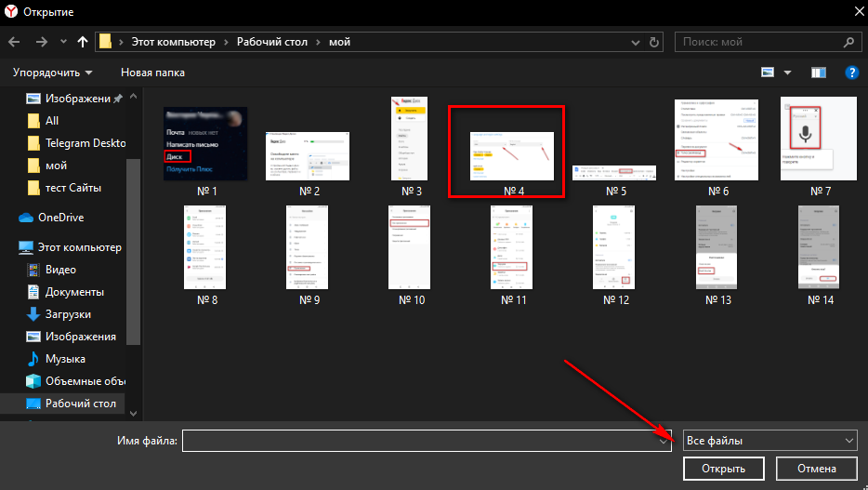Click the Имя файла input field
The width and height of the screenshot is (868, 490).
pyautogui.click(x=421, y=441)
